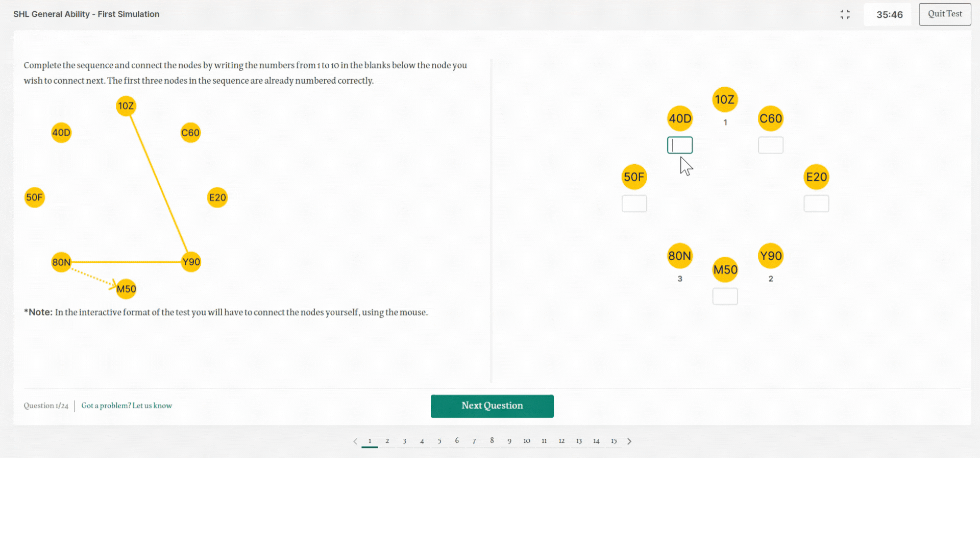The width and height of the screenshot is (980, 551).
Task: Jump to question 6 in pagination
Action: [x=457, y=441]
